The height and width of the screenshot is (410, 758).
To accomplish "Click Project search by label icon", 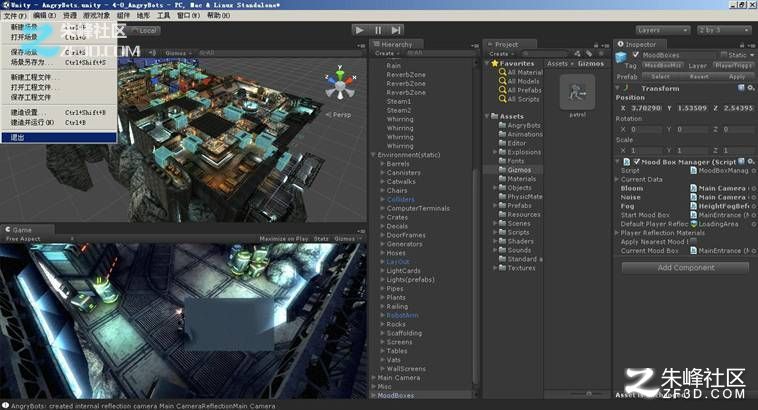I will click(x=589, y=54).
